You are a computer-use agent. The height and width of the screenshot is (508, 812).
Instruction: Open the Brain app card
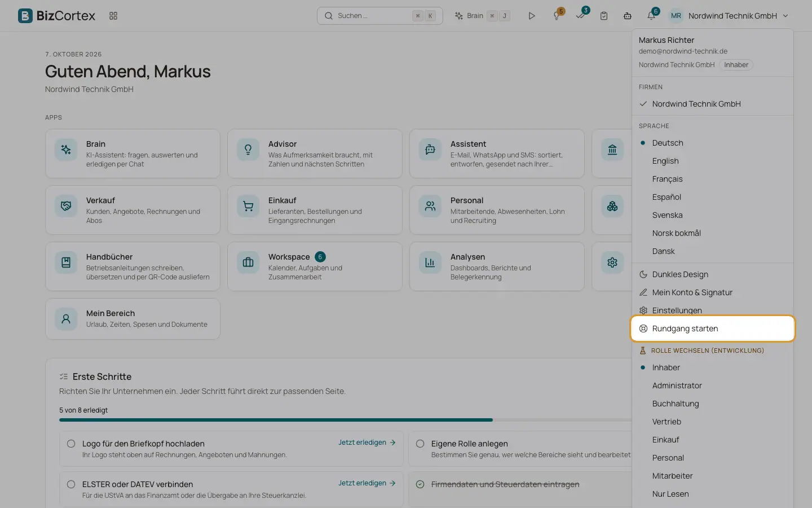(133, 154)
